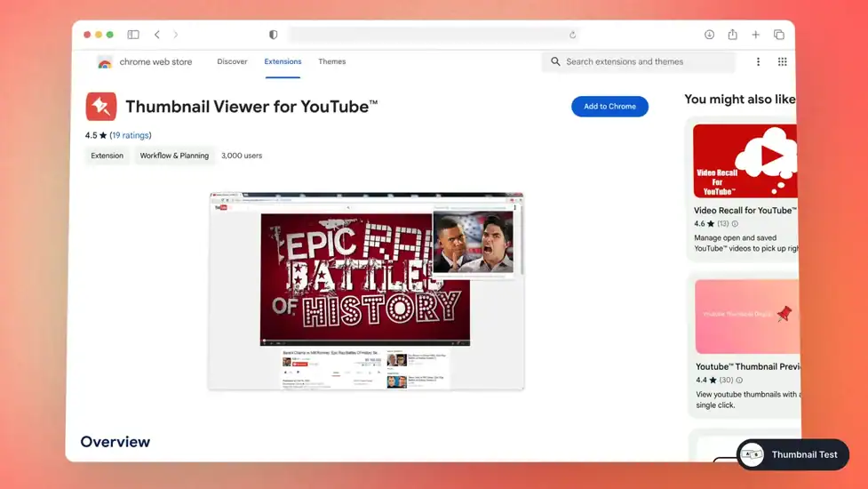The image size is (868, 489).
Task: Select the Extensions tab
Action: (x=283, y=62)
